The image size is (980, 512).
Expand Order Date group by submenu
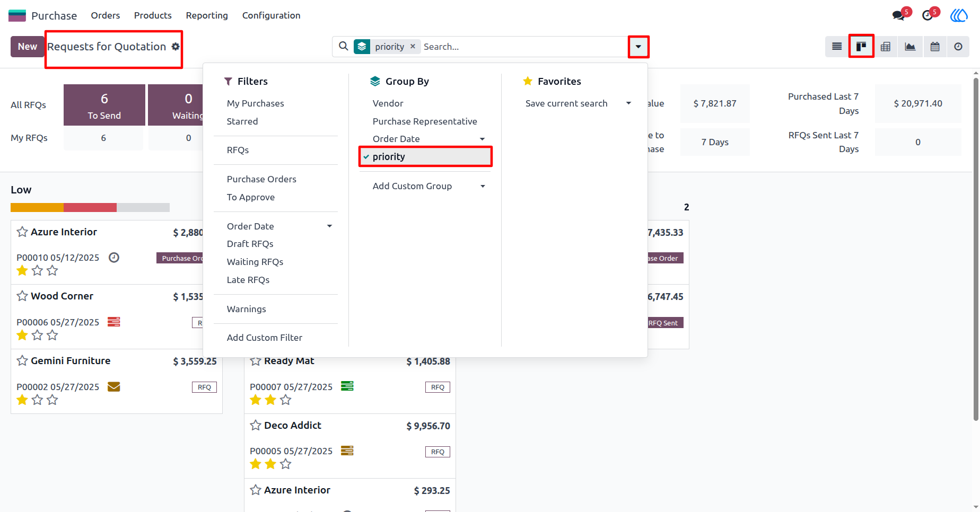(x=482, y=139)
